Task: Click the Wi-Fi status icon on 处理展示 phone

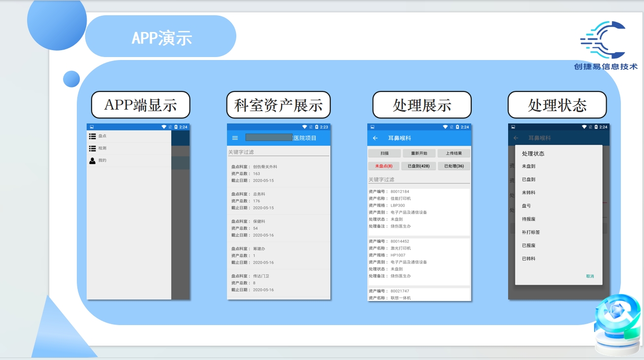Action: (x=445, y=127)
